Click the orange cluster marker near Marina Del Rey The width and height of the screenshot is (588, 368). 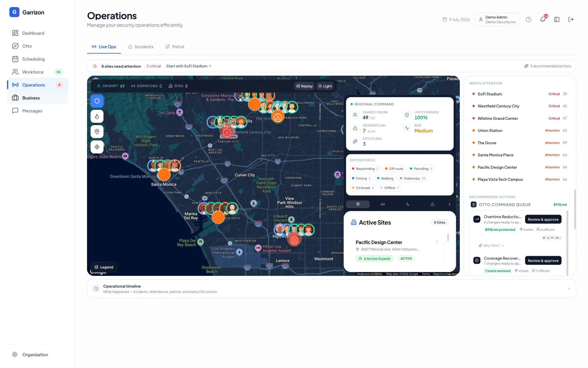218,217
